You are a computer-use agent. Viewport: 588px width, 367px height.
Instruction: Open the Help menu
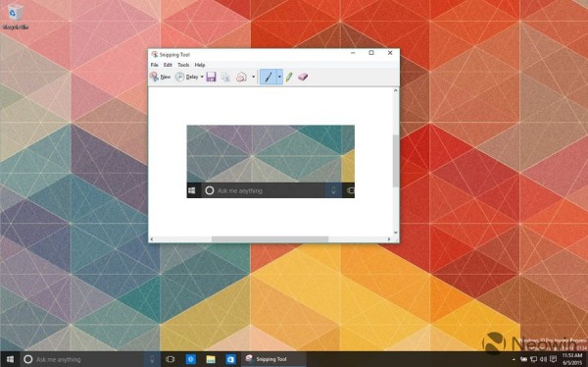tap(200, 65)
